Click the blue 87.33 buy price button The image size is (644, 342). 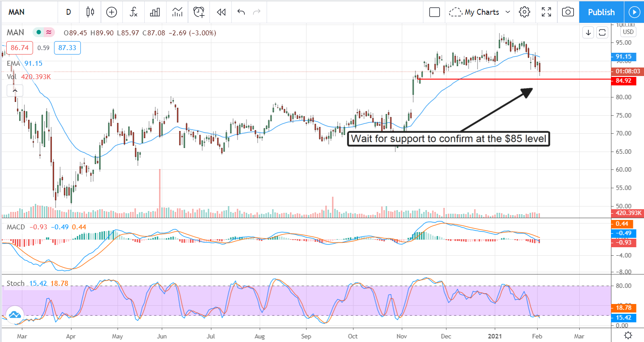click(x=67, y=47)
